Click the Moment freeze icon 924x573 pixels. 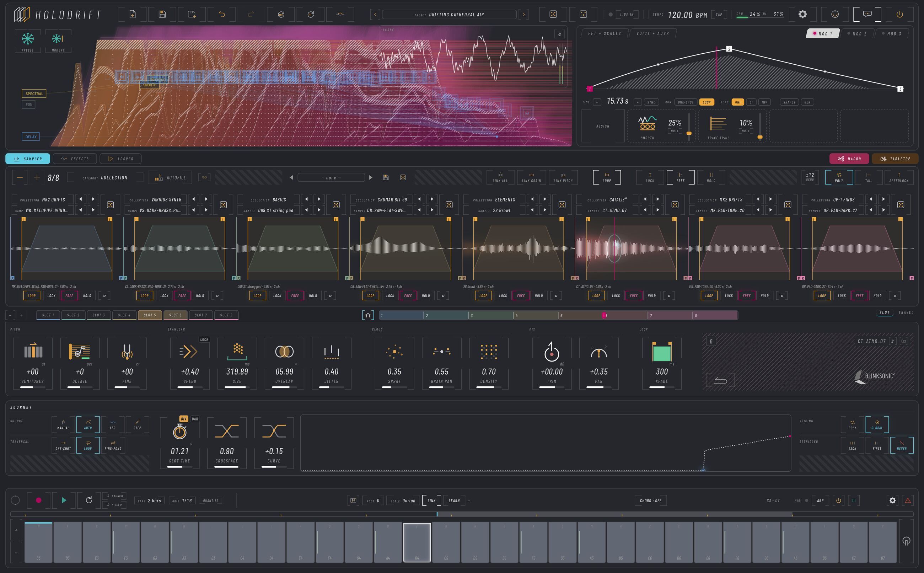click(58, 38)
